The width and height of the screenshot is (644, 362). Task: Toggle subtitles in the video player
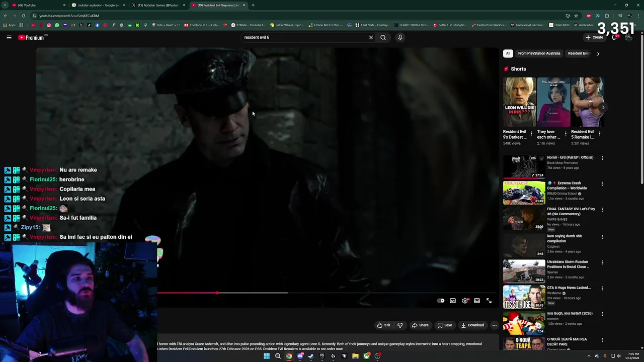pyautogui.click(x=453, y=301)
